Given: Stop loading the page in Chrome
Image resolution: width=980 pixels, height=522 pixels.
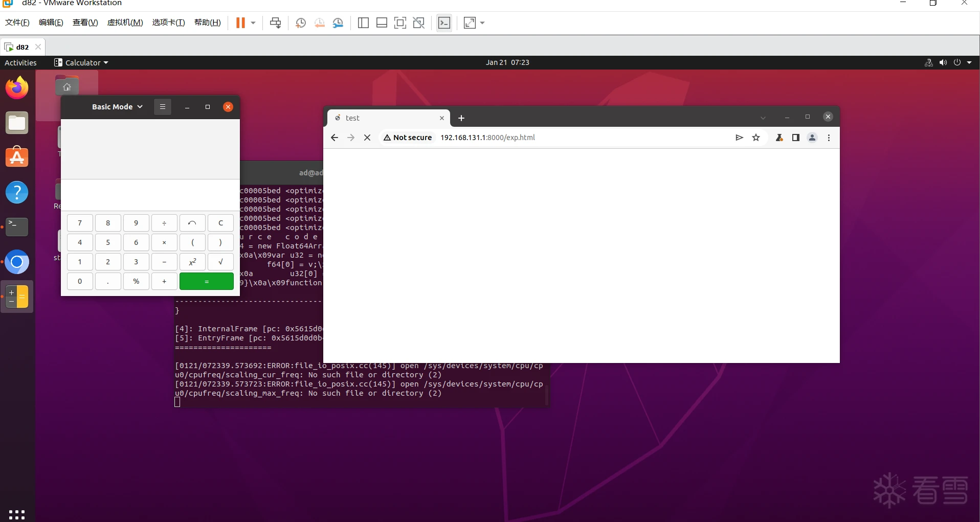Looking at the screenshot, I should click(367, 138).
